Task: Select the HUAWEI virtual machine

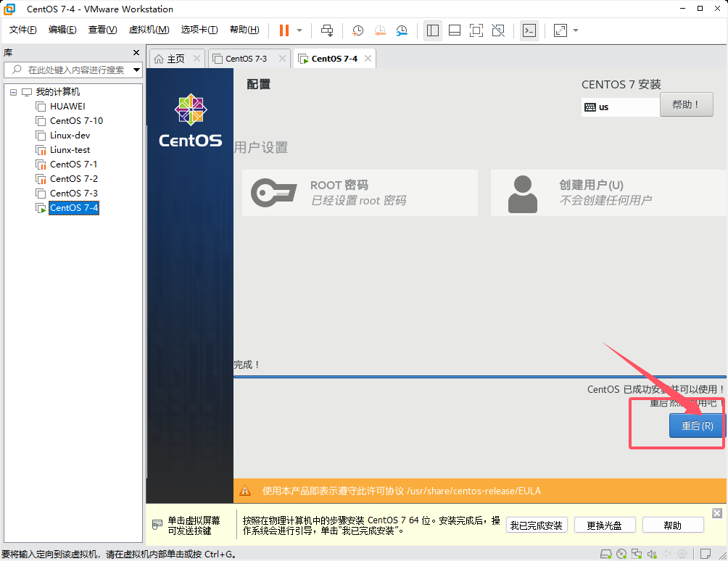Action: pos(67,107)
